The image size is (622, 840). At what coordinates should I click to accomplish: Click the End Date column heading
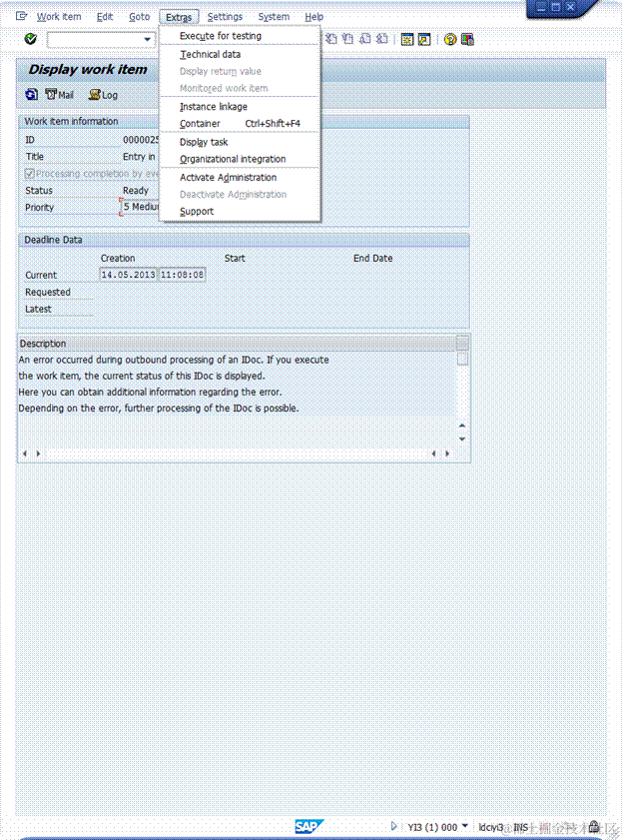click(x=373, y=259)
